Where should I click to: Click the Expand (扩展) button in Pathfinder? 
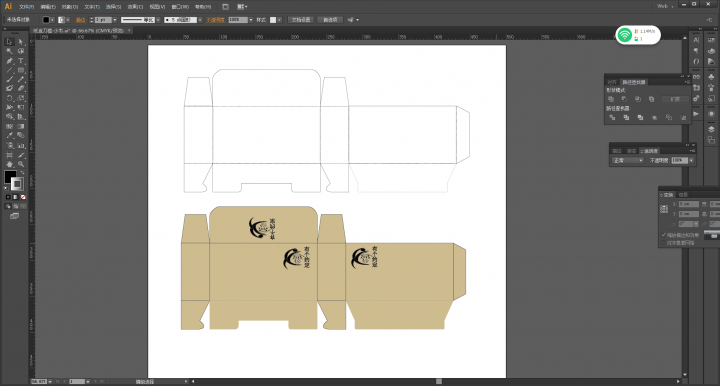tap(675, 99)
